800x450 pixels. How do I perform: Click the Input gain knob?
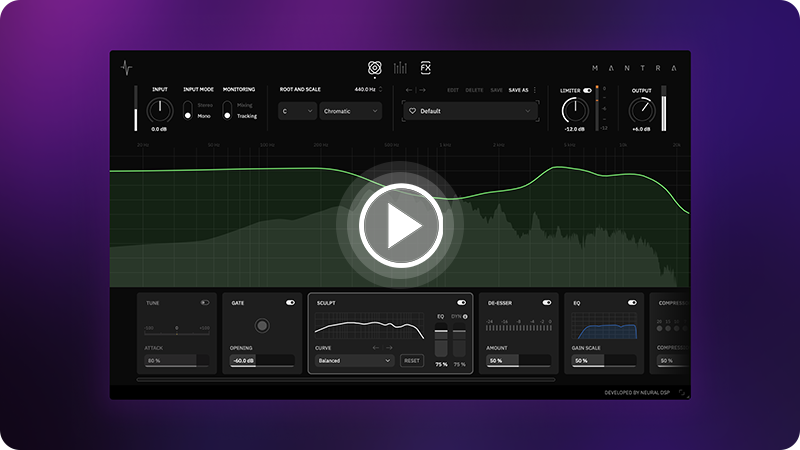160,110
